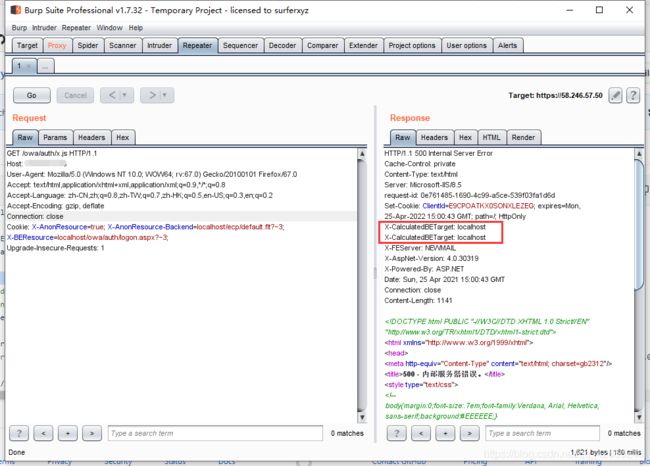Open the Burp menu

19,28
